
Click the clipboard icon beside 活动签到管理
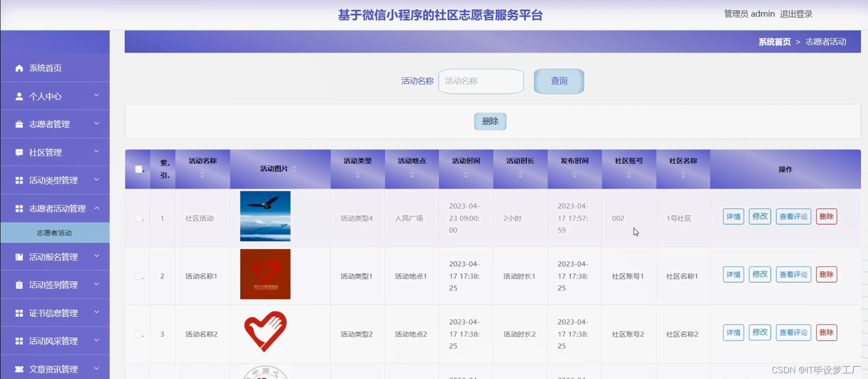click(19, 285)
